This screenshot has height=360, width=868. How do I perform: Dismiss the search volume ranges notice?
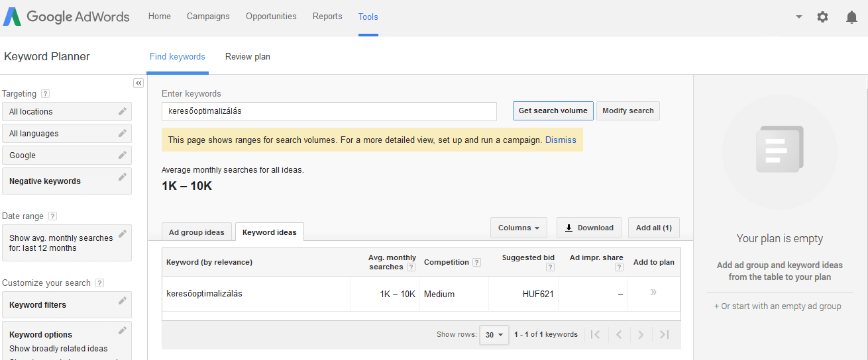tap(561, 140)
